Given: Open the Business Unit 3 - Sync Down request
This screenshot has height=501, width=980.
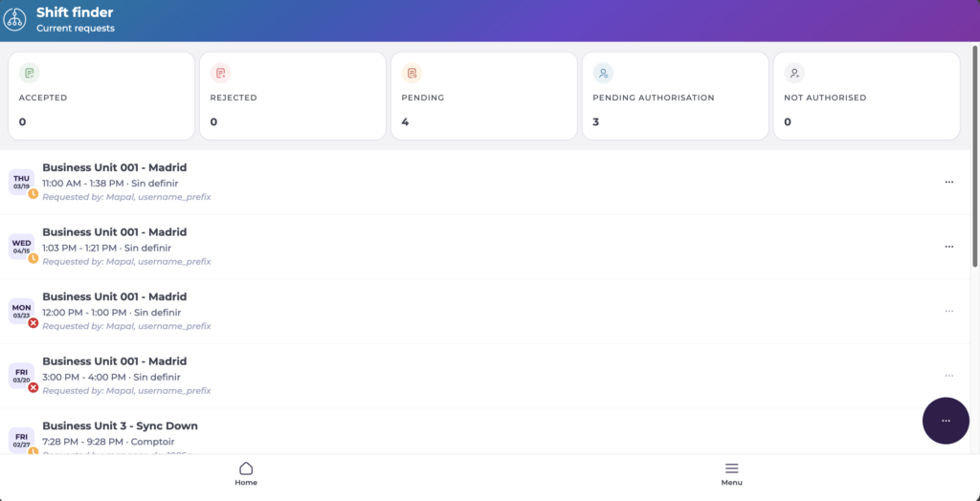Looking at the screenshot, I should pos(120,426).
